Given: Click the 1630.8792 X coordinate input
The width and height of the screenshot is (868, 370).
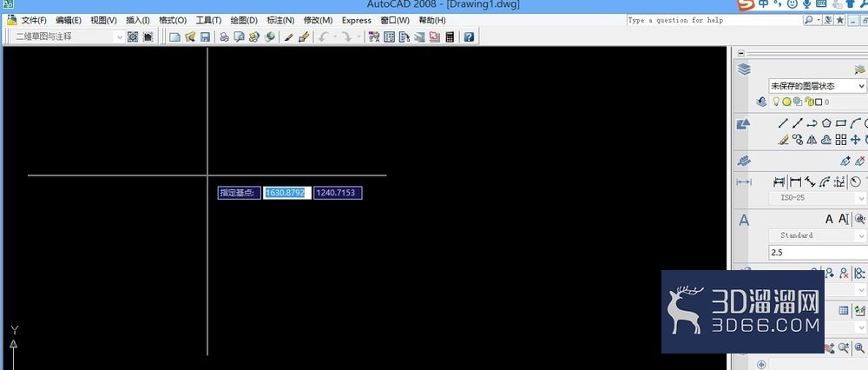Looking at the screenshot, I should tap(286, 193).
